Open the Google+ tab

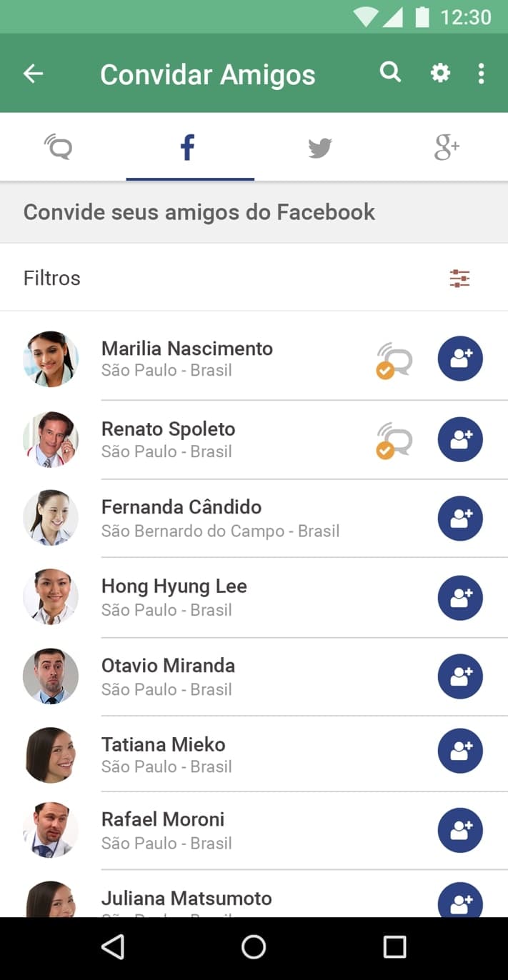click(x=447, y=146)
